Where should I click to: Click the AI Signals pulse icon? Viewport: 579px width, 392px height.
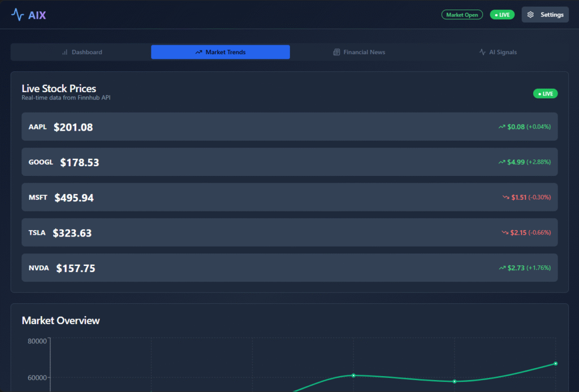pos(482,52)
